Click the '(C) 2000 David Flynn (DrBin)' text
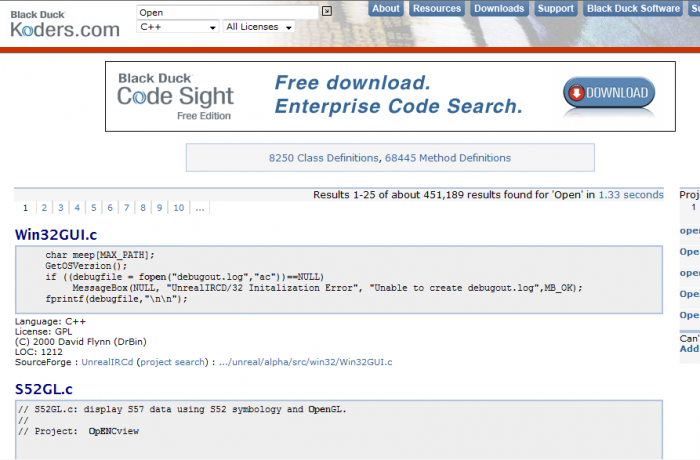Viewport: 700px width, 460px height. point(81,342)
